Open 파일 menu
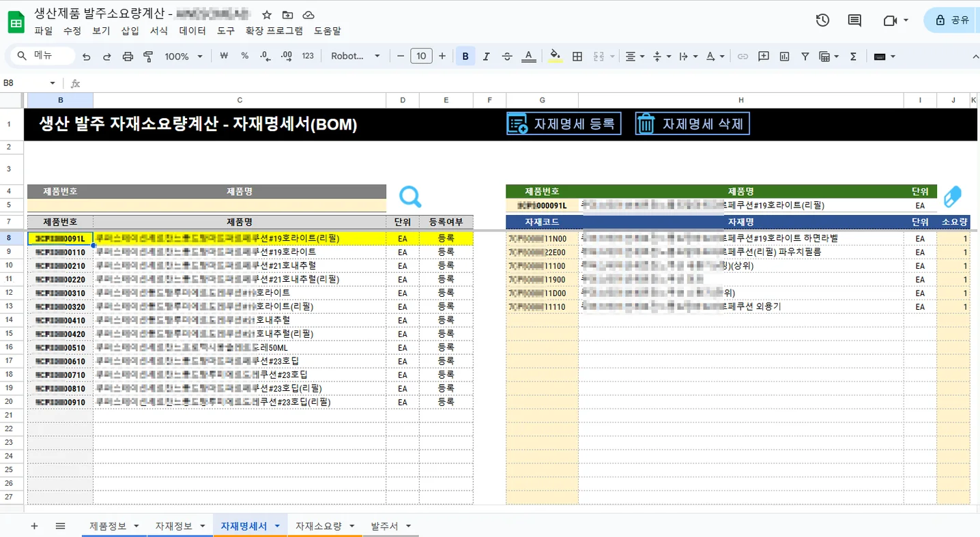This screenshot has height=537, width=980. coord(43,31)
